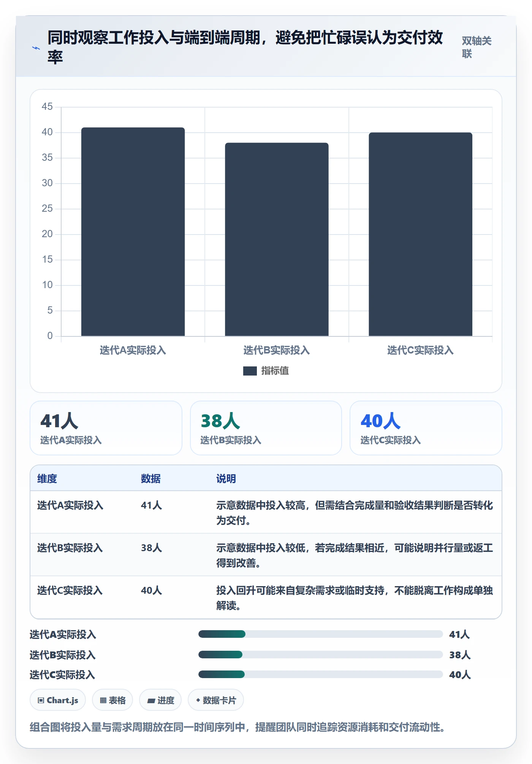Click the 迭代C实际投入 bar in chart
The width and height of the screenshot is (532, 764).
pyautogui.click(x=420, y=234)
